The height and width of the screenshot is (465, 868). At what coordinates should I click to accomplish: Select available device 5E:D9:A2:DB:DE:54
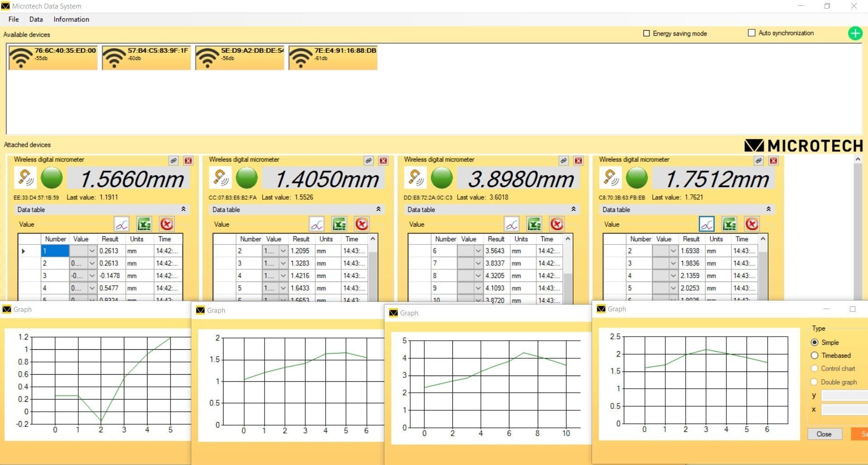pos(240,57)
